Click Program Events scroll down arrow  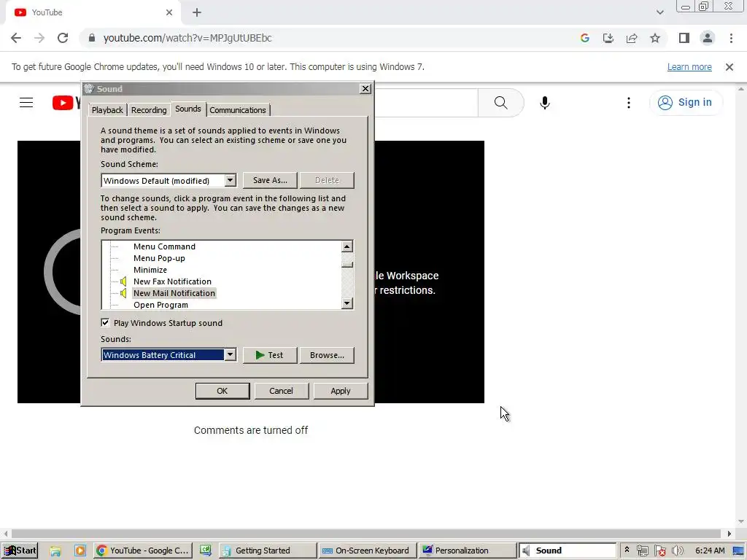347,303
